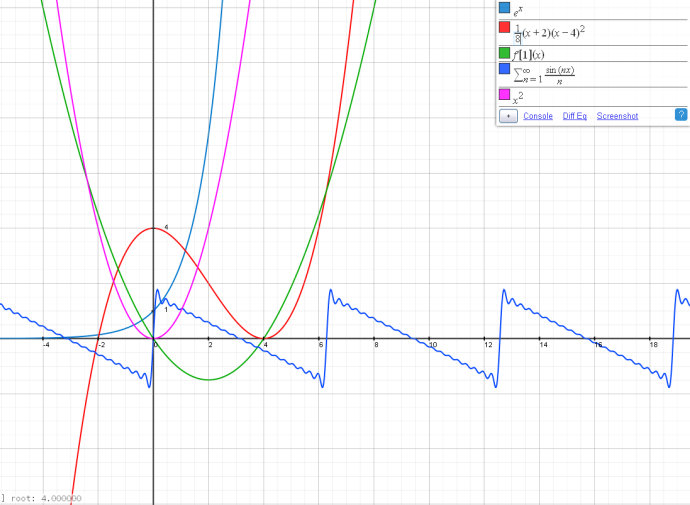The height and width of the screenshot is (505, 690).
Task: Click the e^x function color swatch
Action: point(504,7)
